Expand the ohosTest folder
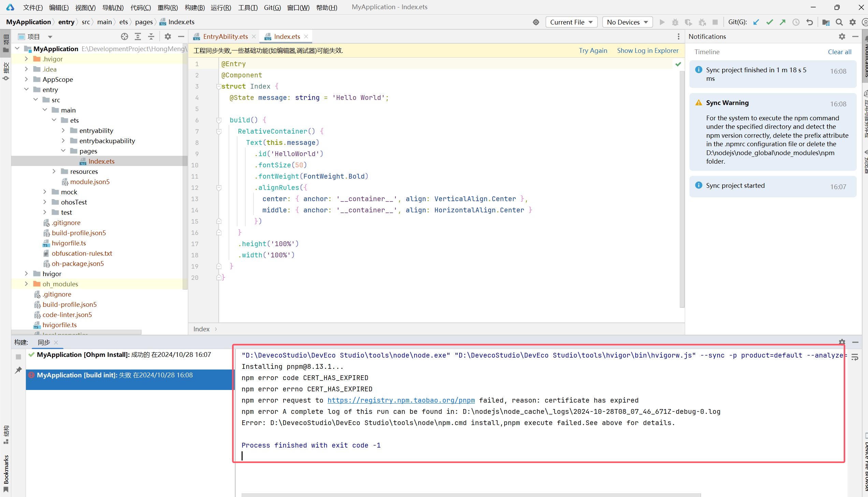 pyautogui.click(x=45, y=202)
